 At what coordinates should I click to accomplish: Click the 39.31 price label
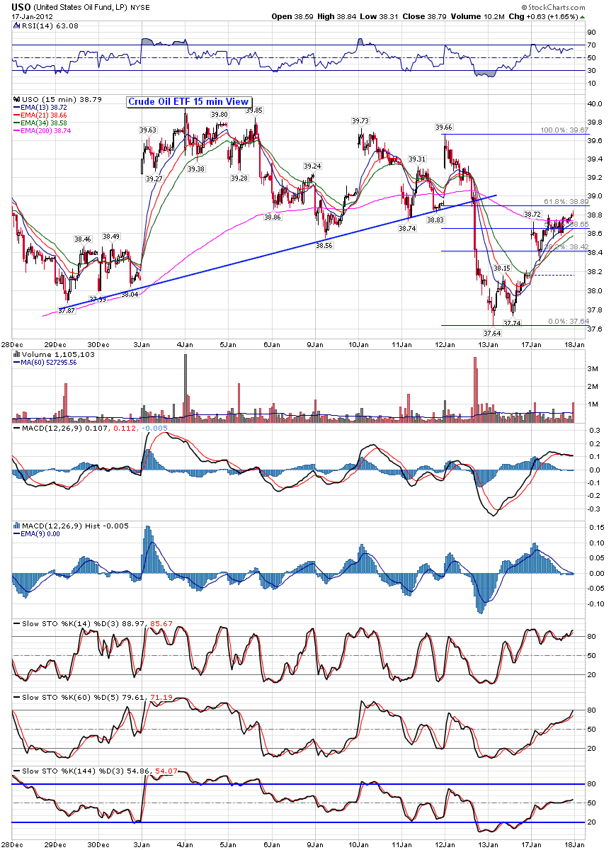coord(418,159)
